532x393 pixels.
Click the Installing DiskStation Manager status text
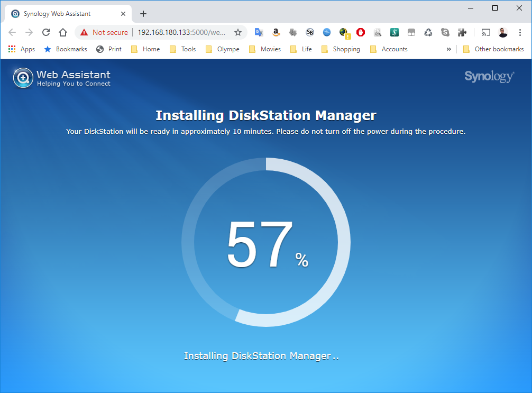tap(261, 355)
